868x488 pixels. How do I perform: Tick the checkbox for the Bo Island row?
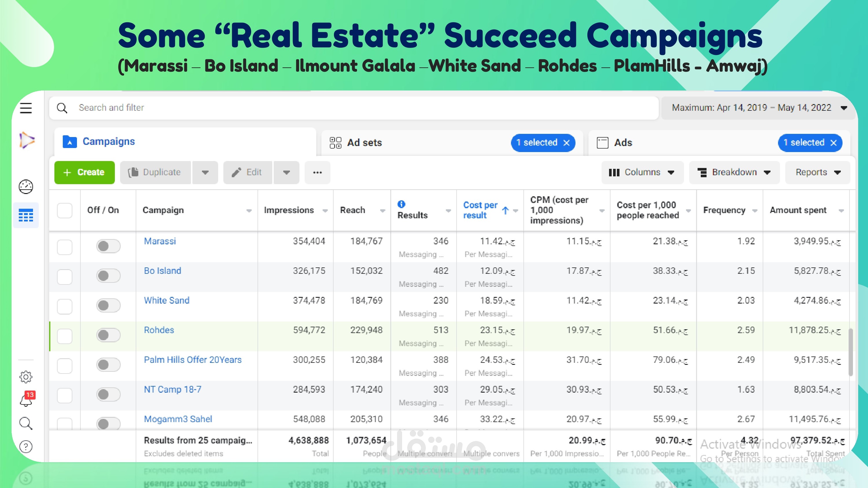tap(65, 277)
